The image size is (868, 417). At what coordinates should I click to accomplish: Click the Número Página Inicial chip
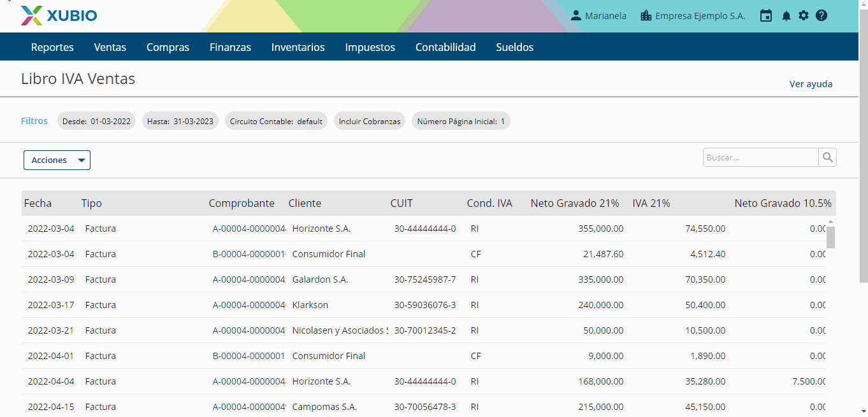461,121
